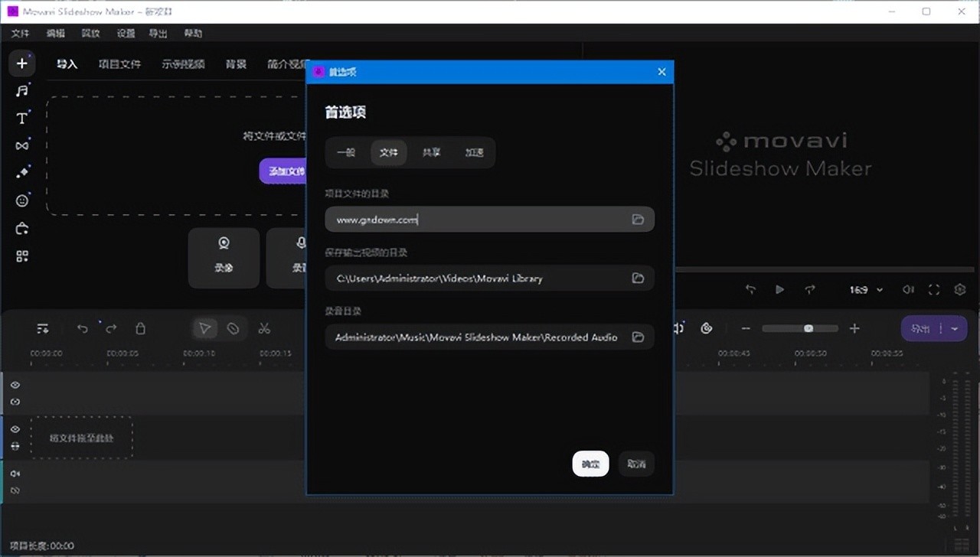The width and height of the screenshot is (980, 557).
Task: Open the Import (plus) section in the main window sidebar
Action: point(22,64)
